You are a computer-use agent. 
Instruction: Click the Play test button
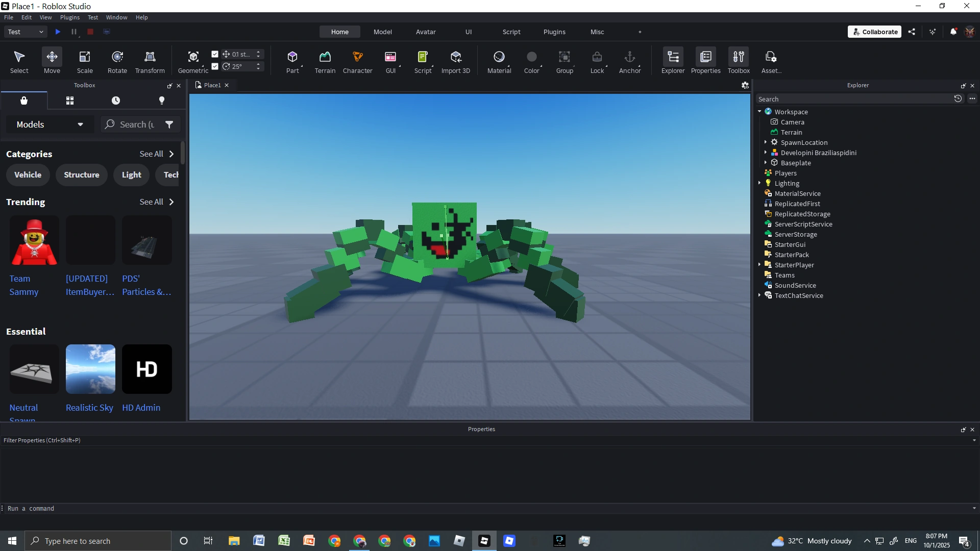pos(58,32)
